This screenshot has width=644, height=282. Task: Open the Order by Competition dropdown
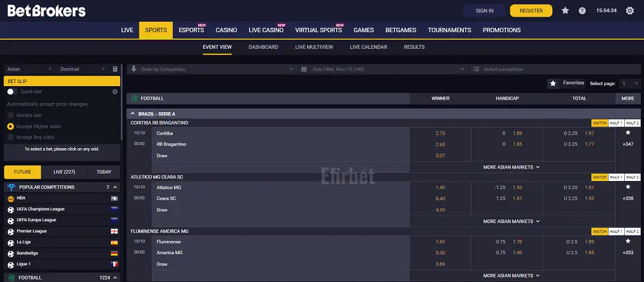pos(212,69)
